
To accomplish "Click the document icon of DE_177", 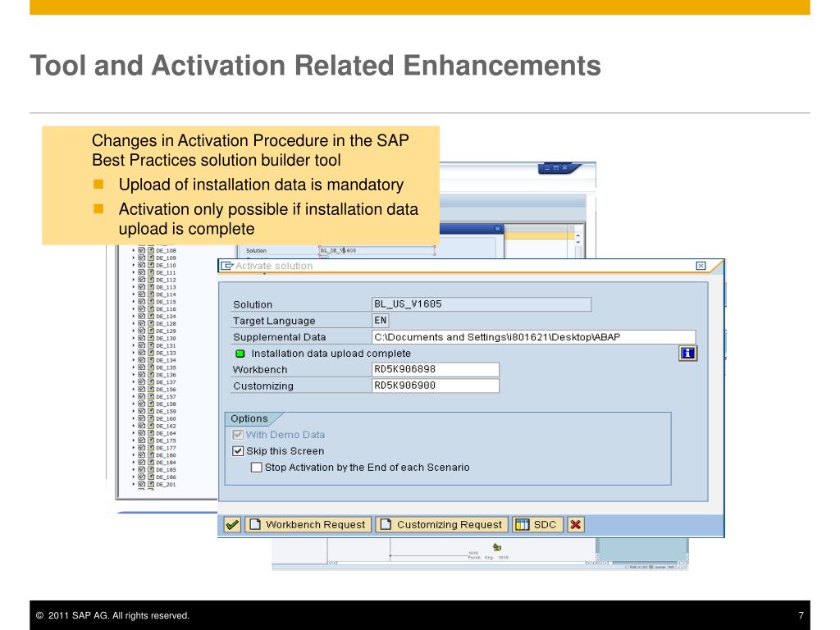I will click(x=151, y=448).
